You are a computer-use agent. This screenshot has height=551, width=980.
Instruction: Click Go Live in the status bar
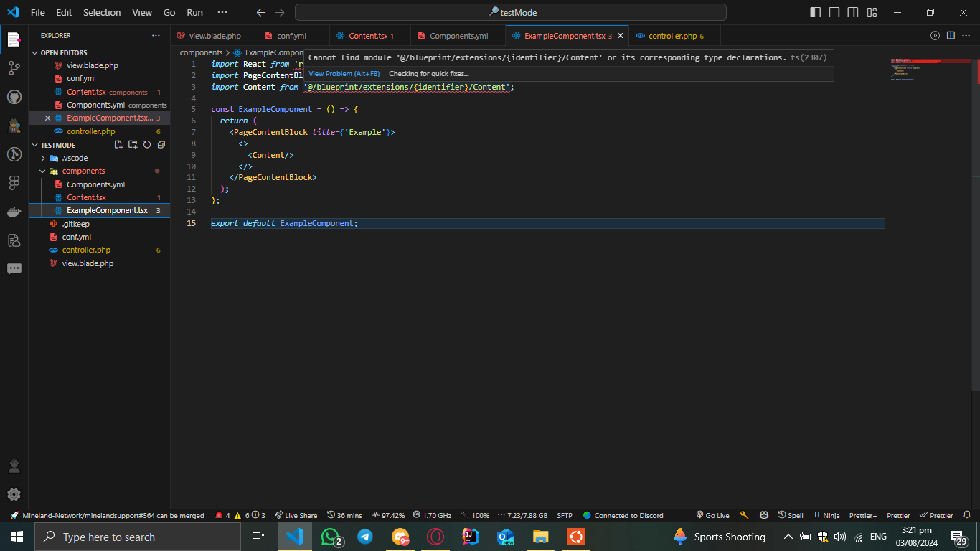coord(712,515)
